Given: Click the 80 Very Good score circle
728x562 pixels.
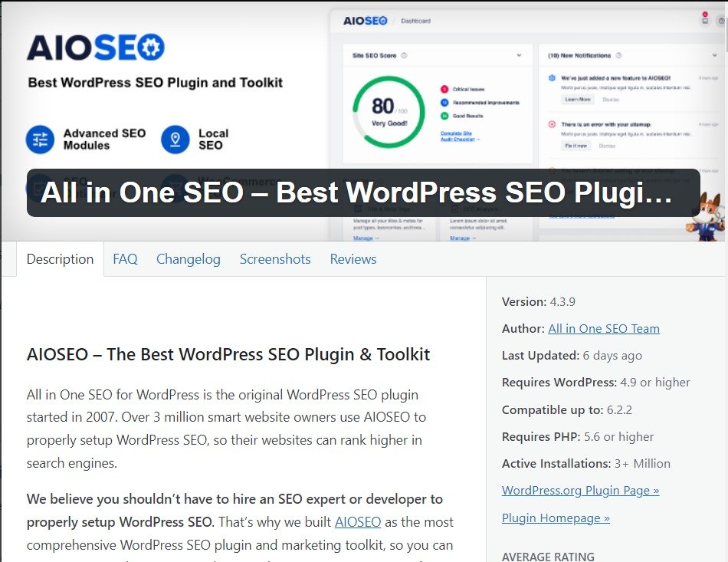Looking at the screenshot, I should (389, 112).
